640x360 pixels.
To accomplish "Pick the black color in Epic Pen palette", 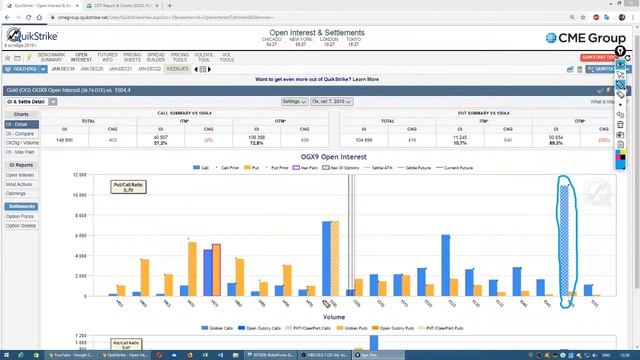I will [623, 158].
